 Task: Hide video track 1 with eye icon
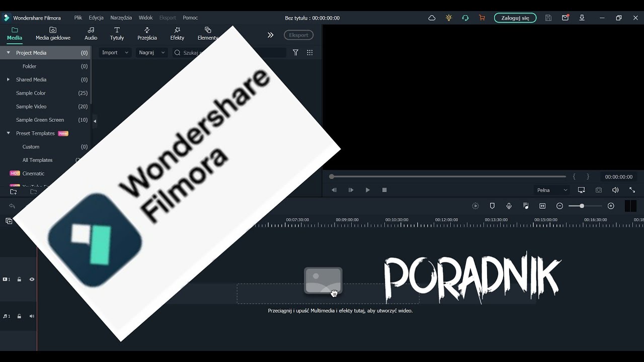click(x=32, y=279)
